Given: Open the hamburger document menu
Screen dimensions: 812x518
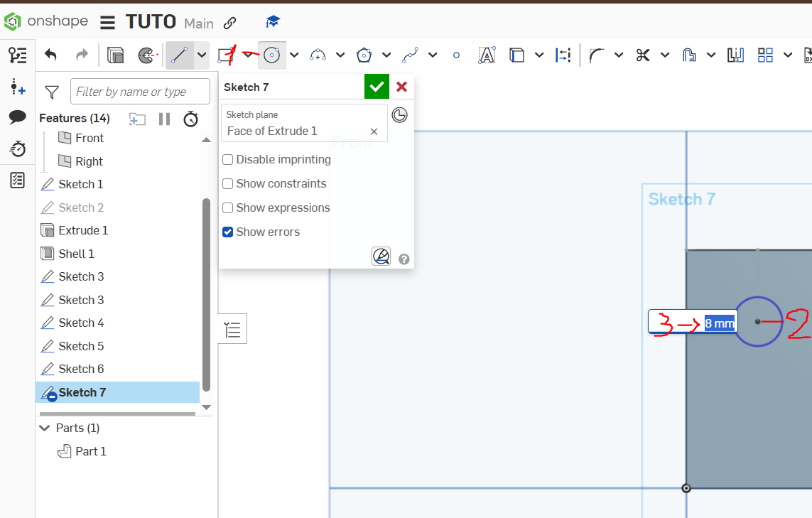Looking at the screenshot, I should [x=108, y=22].
